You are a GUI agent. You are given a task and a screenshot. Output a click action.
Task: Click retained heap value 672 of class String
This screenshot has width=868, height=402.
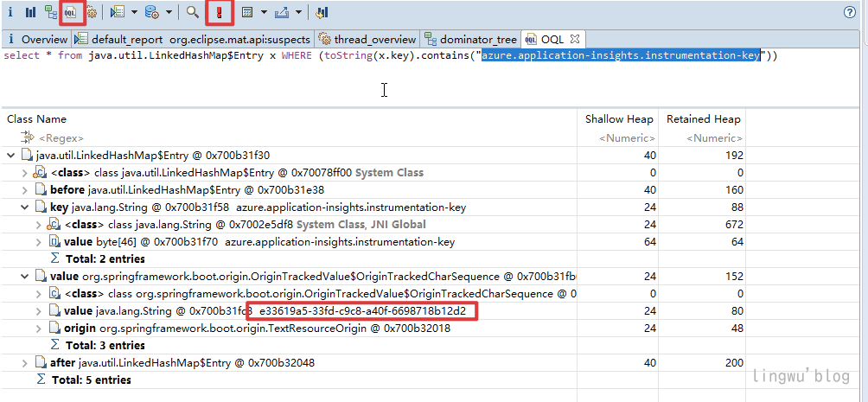(x=733, y=225)
